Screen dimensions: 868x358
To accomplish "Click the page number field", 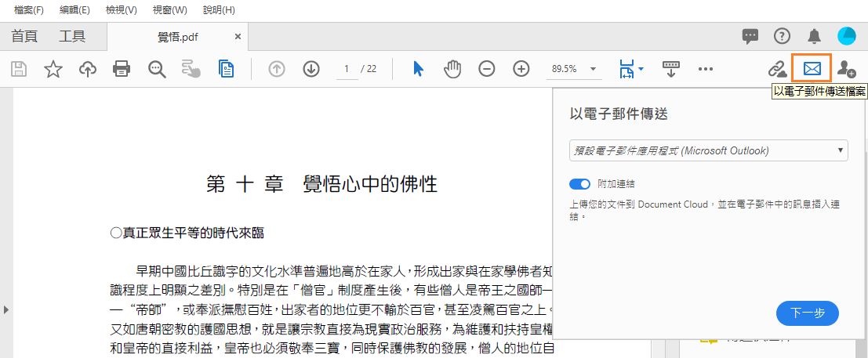I will [347, 69].
